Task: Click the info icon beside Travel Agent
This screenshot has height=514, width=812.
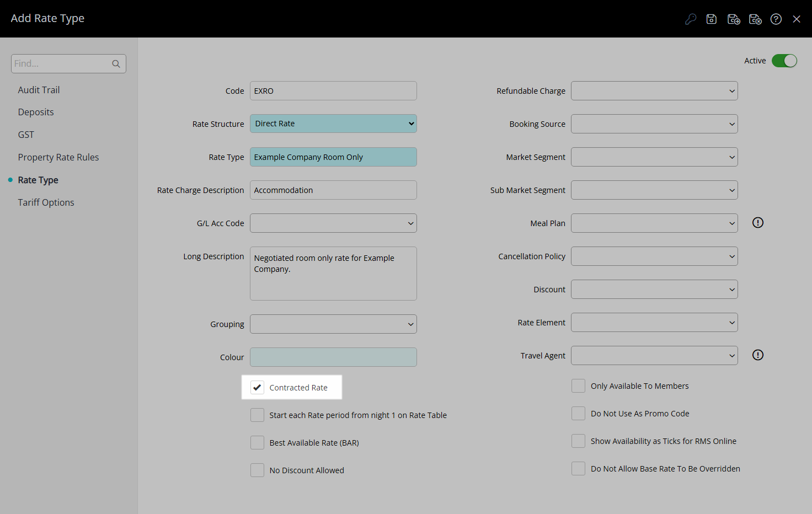Action: pyautogui.click(x=758, y=355)
